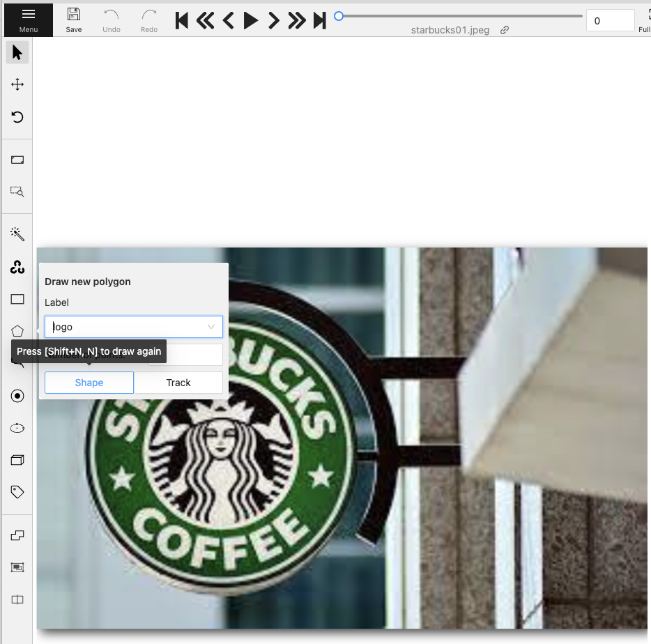This screenshot has width=651, height=644.
Task: Focus the frame number input field
Action: [610, 21]
